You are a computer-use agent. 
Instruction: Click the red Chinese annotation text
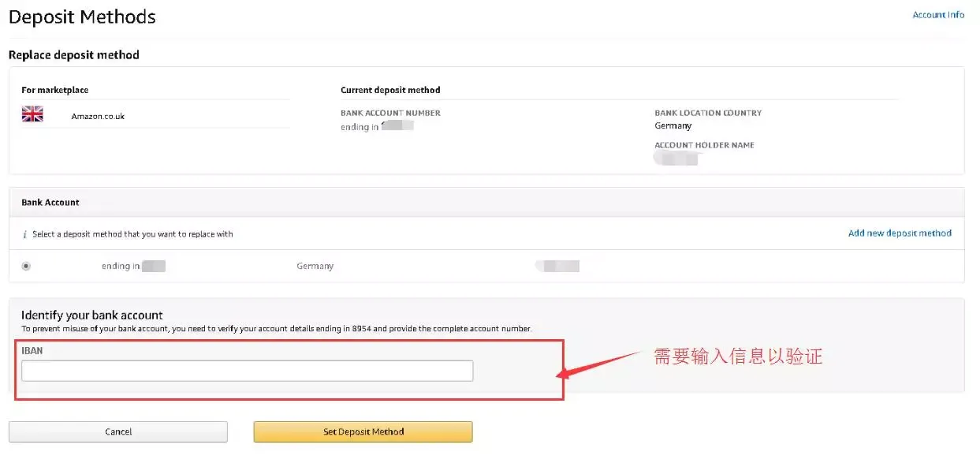tap(738, 357)
